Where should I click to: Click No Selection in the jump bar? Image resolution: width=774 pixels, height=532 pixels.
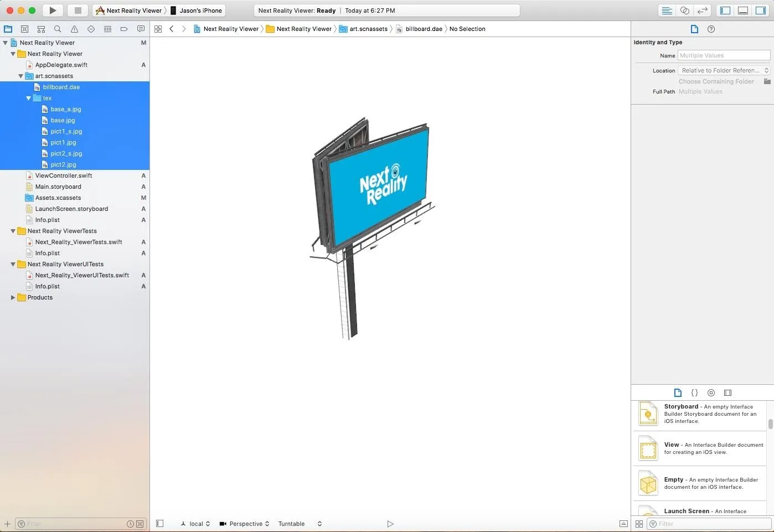(x=467, y=29)
